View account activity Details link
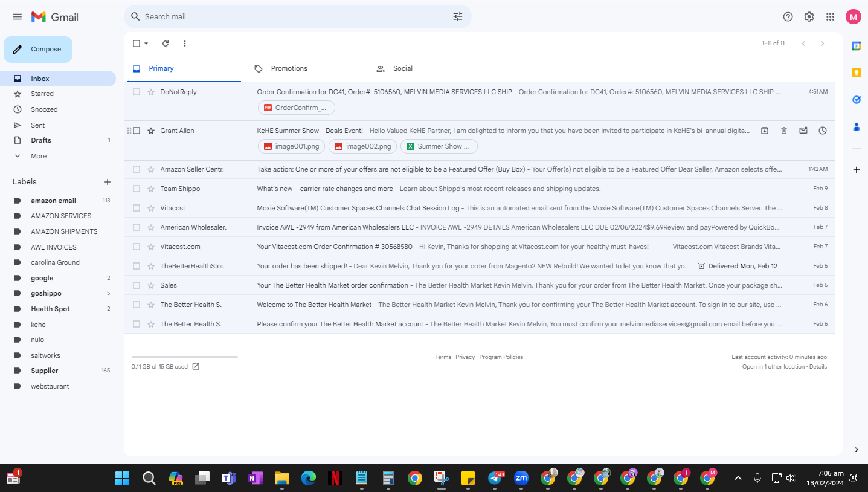The image size is (868, 492). 818,367
